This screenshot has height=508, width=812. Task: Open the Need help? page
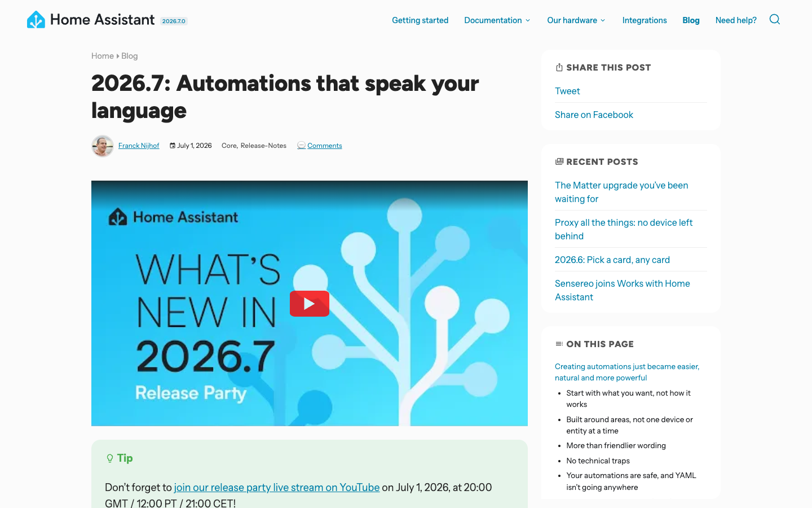pos(736,20)
